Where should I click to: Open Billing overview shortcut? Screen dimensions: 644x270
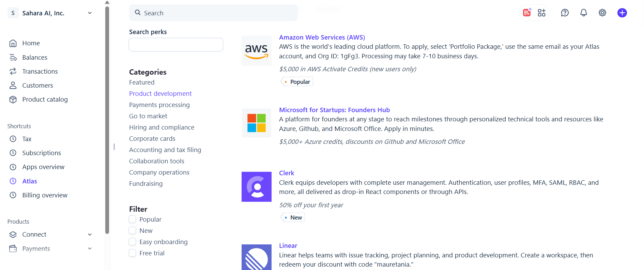coord(45,195)
